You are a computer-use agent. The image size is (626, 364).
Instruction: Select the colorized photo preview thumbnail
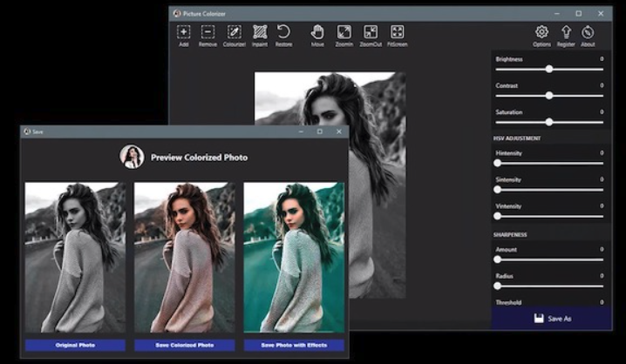click(185, 258)
